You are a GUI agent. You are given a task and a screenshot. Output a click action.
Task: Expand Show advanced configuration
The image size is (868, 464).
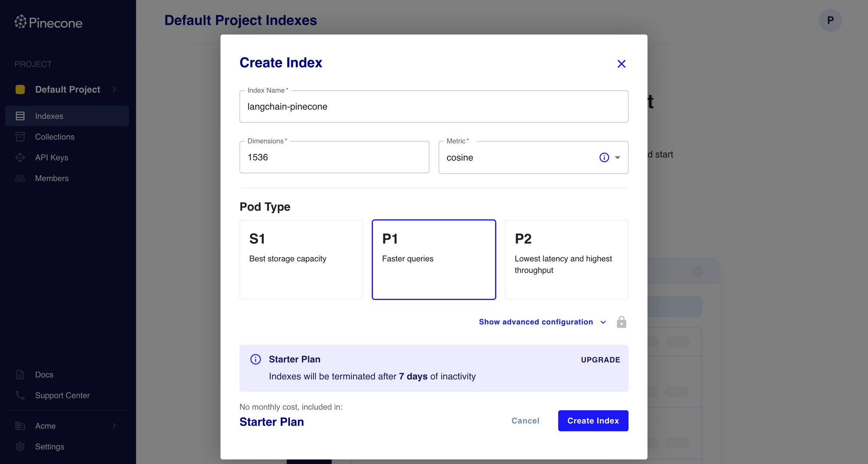pos(536,322)
